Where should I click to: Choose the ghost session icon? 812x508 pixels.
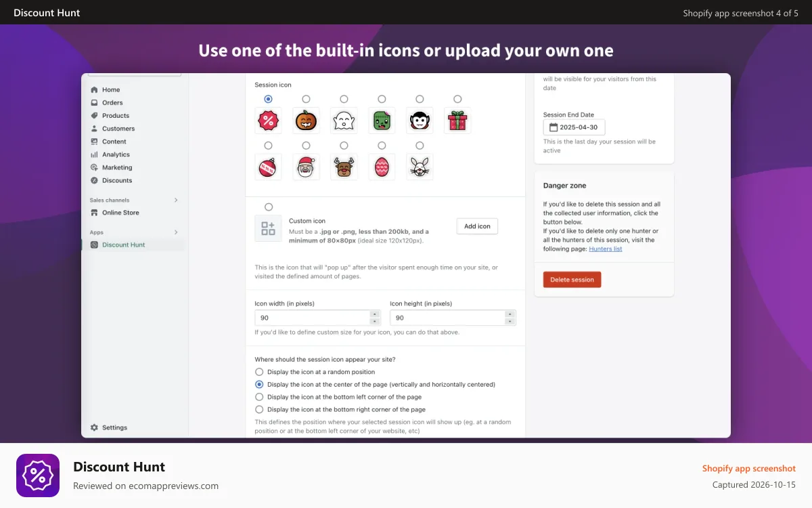[x=344, y=121]
